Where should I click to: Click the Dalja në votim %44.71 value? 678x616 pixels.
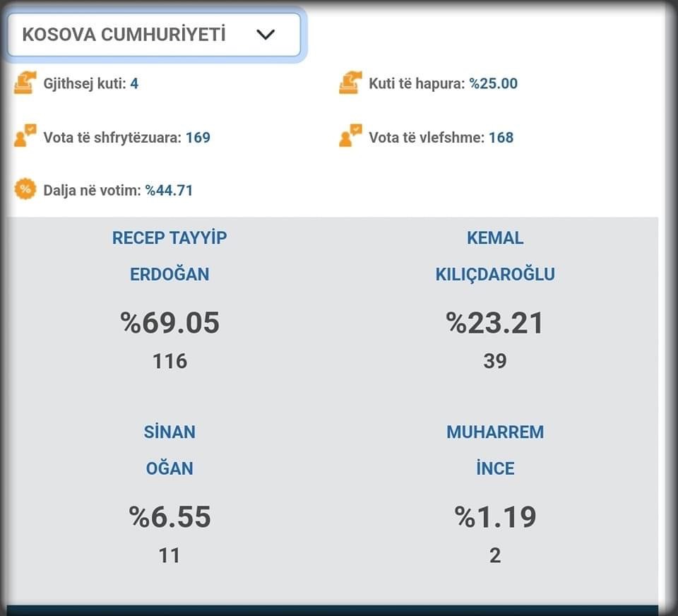(169, 190)
